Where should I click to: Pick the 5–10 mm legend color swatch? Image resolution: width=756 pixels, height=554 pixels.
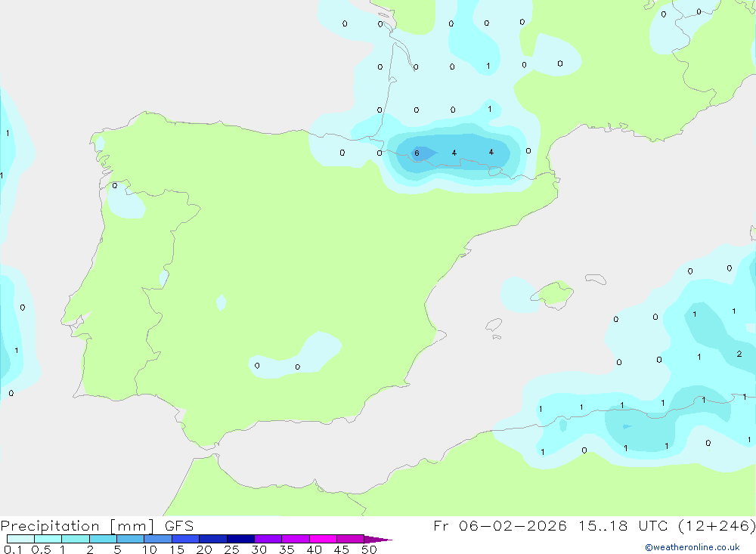coord(131,539)
